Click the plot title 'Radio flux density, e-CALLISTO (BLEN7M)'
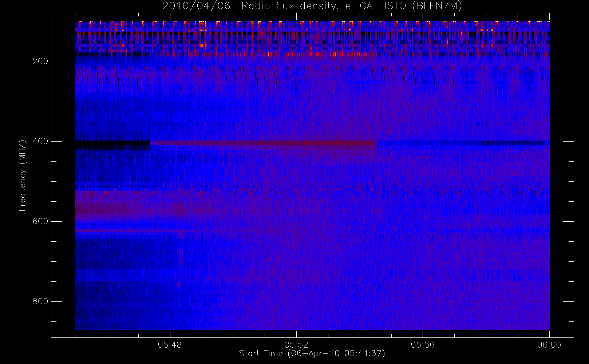Screen dimensions: 589x364 coord(352,6)
